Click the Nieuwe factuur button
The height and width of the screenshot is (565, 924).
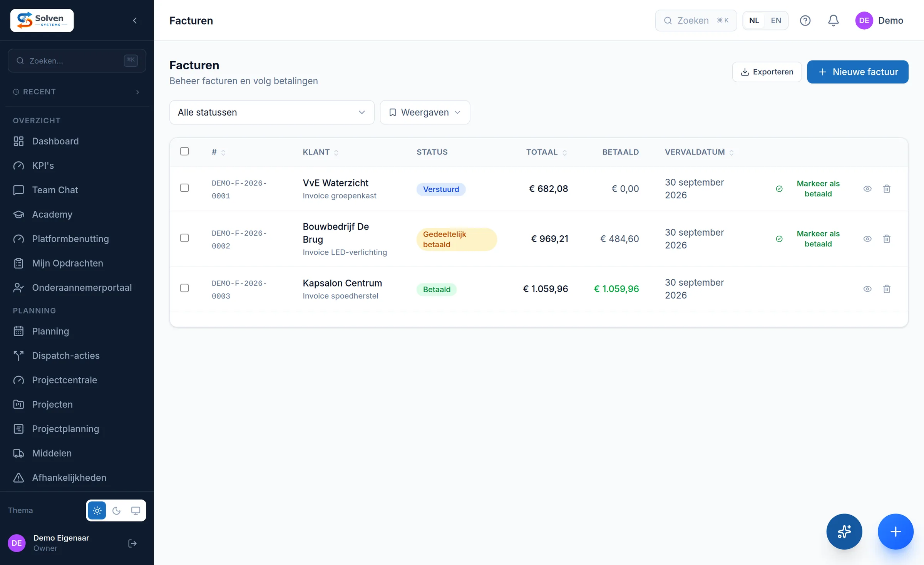tap(858, 72)
